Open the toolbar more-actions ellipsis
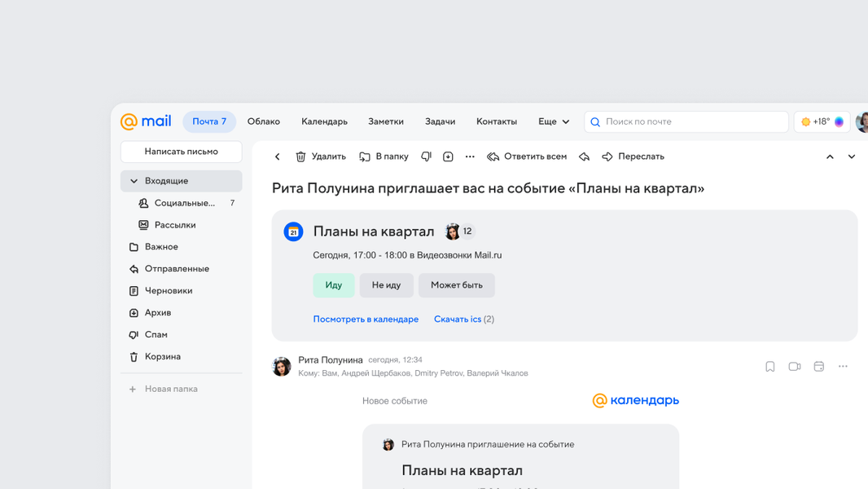Screen dimensions: 868x489 coord(470,156)
